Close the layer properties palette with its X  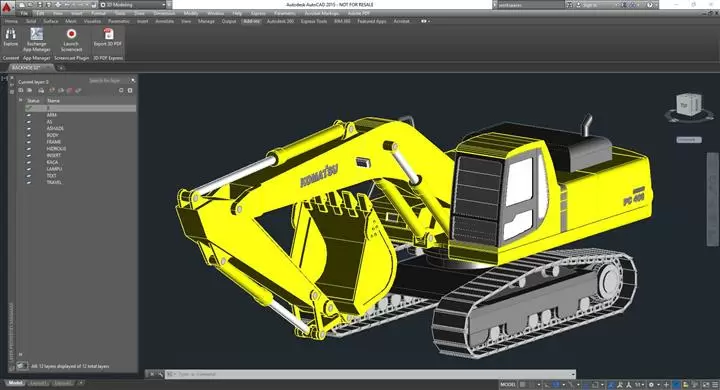pos(12,79)
